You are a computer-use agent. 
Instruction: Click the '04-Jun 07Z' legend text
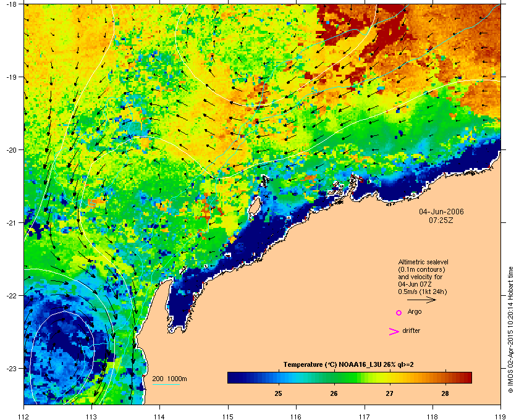click(x=415, y=284)
